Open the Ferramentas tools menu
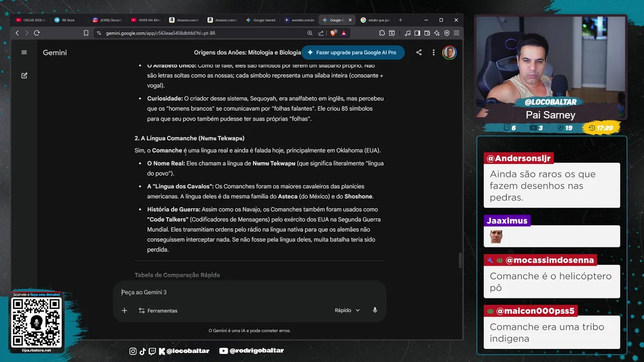Viewport: 644px width, 362px height. pyautogui.click(x=158, y=310)
